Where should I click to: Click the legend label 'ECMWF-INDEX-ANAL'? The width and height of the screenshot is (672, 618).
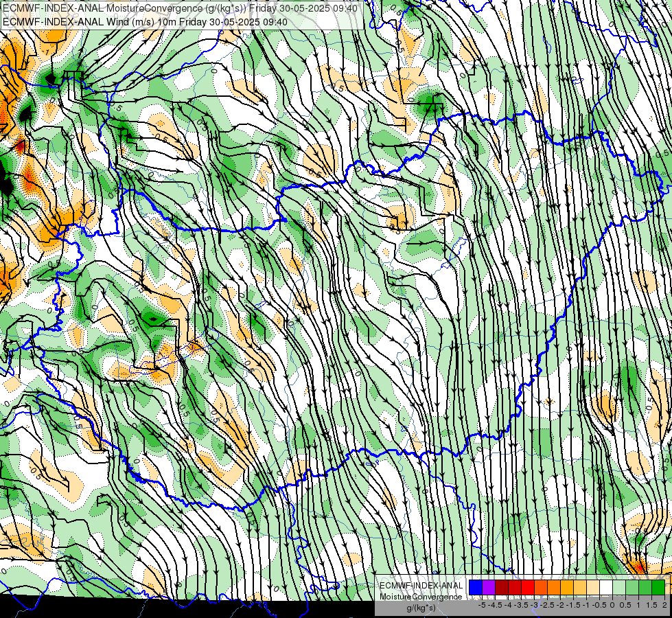(421, 586)
